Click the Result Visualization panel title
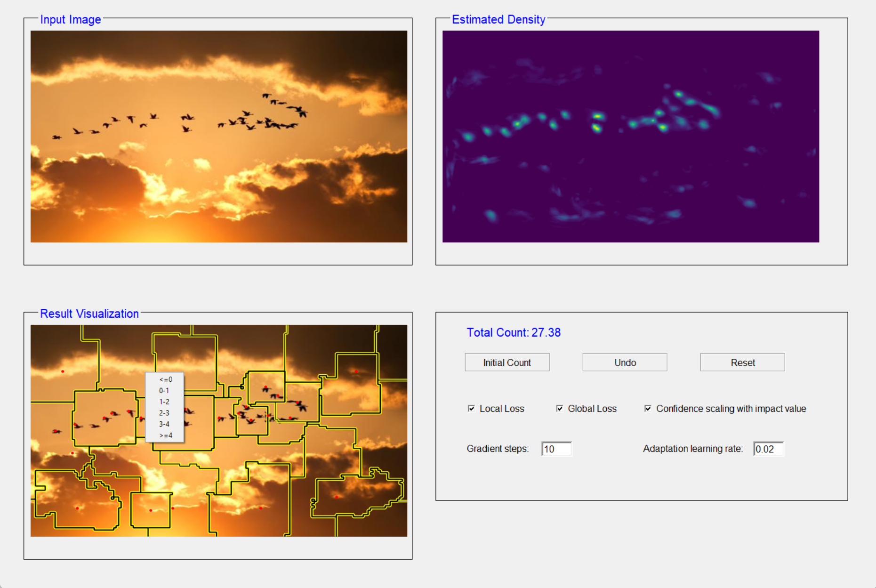This screenshot has width=876, height=588. click(x=89, y=314)
